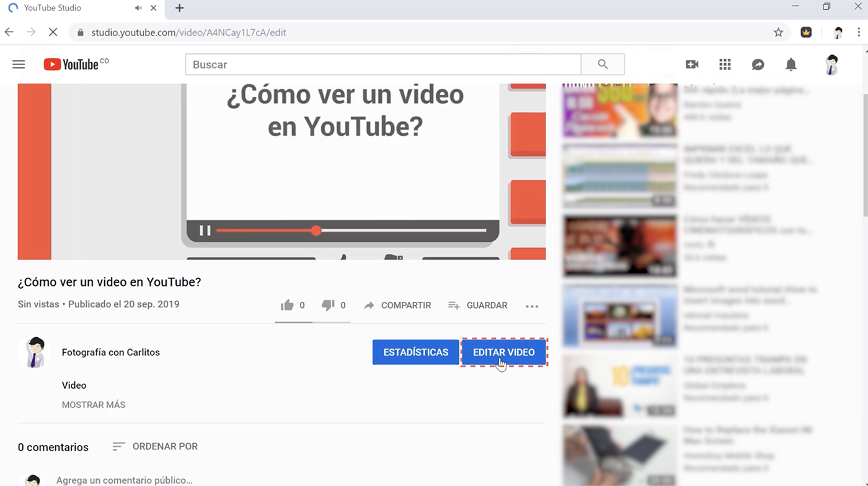Open the 10 preguntas trampa suggested thumbnail
The image size is (868, 486).
coord(620,386)
